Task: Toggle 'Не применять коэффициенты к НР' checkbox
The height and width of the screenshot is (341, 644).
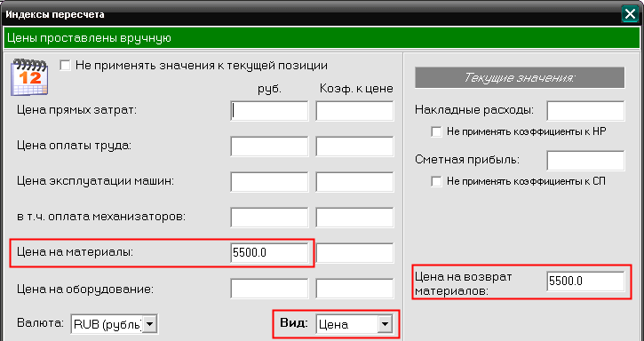Action: coord(436,132)
